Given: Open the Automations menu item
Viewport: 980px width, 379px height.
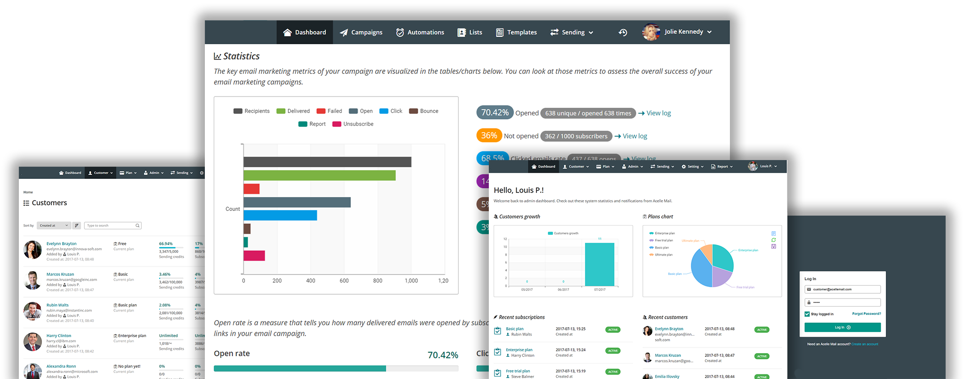Looking at the screenshot, I should point(420,32).
